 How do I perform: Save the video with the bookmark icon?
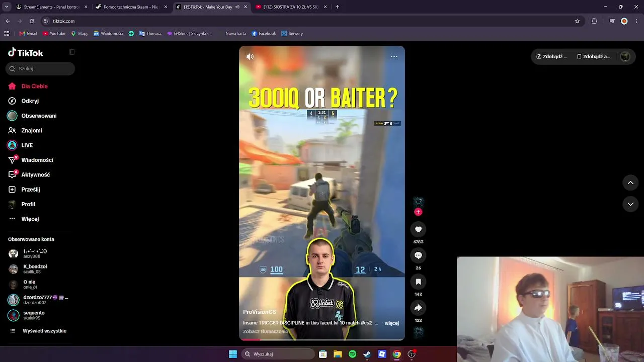pyautogui.click(x=418, y=282)
